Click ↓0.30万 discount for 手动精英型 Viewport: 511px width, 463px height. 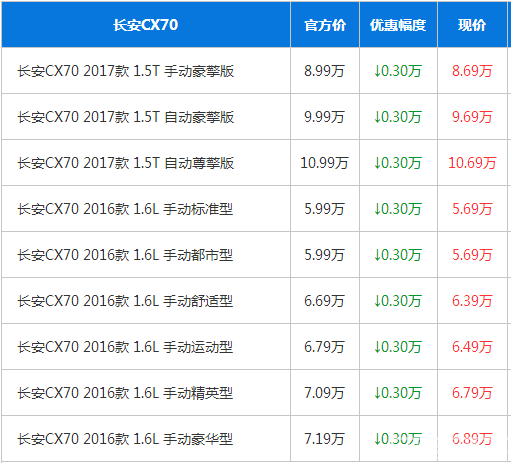(398, 393)
